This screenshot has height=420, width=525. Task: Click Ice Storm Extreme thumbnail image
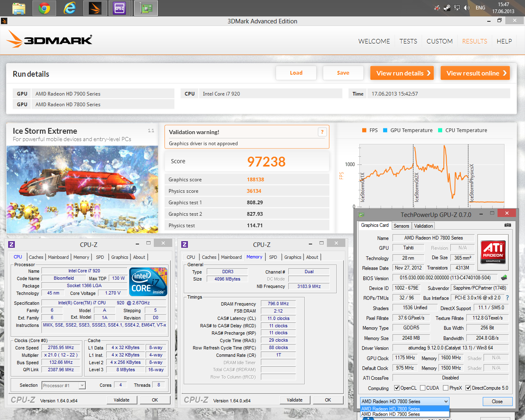tap(82, 189)
